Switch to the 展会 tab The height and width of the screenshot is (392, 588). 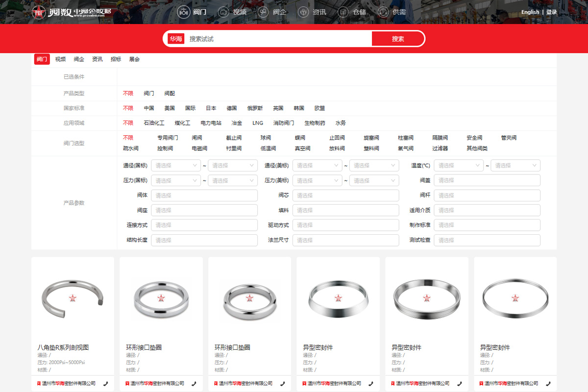coord(134,59)
